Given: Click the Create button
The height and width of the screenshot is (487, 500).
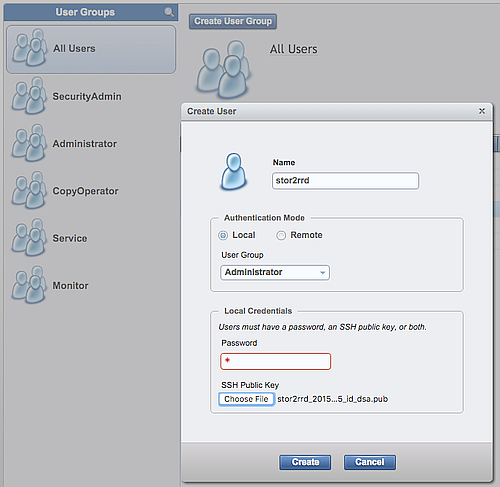Looking at the screenshot, I should [305, 462].
